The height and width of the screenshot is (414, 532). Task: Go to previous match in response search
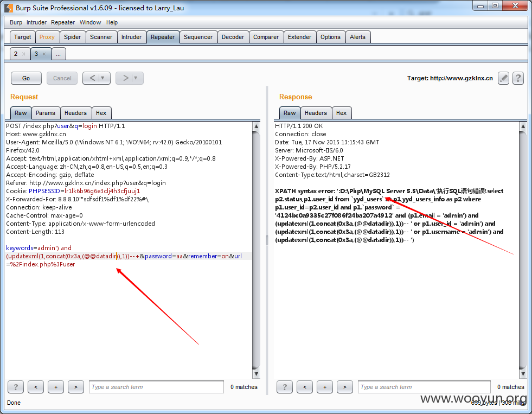click(x=305, y=387)
